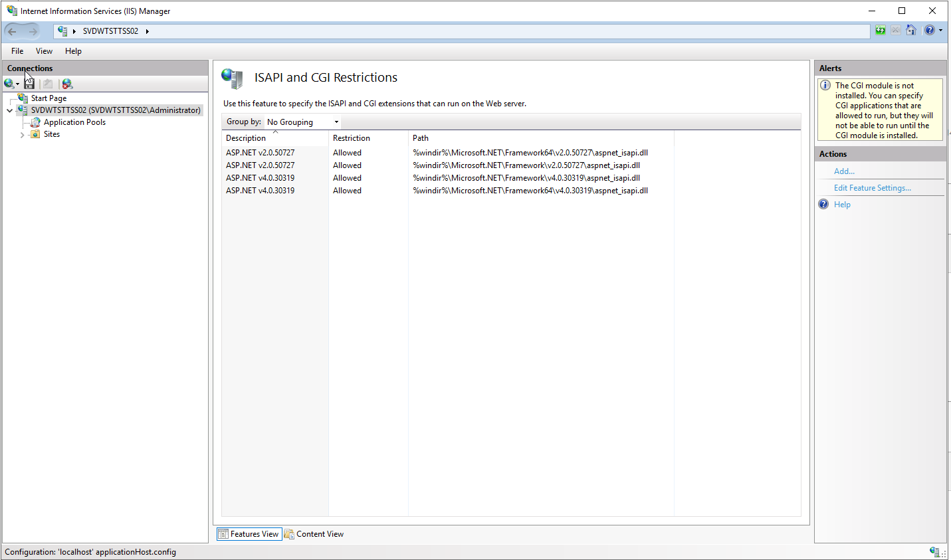Screen dimensions: 951x560
Task: Select Start Page in the Connections tree
Action: pos(49,98)
